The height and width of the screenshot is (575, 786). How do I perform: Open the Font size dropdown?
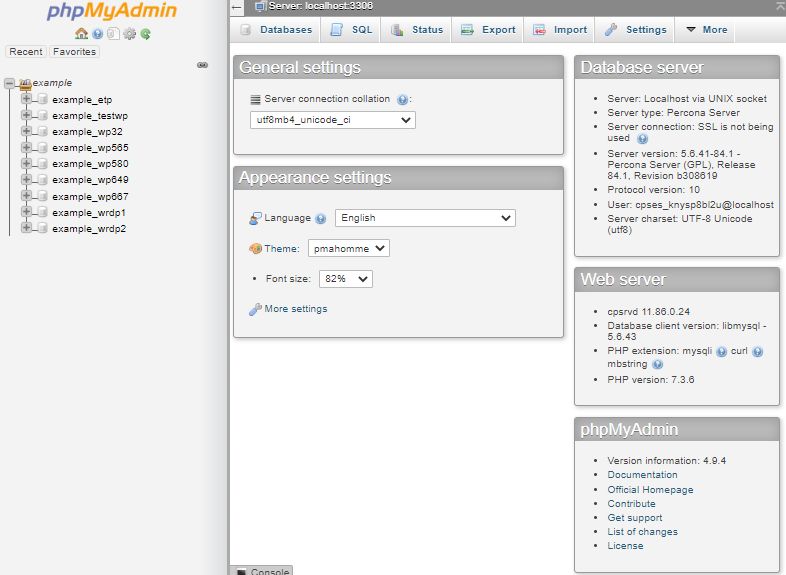(x=346, y=279)
